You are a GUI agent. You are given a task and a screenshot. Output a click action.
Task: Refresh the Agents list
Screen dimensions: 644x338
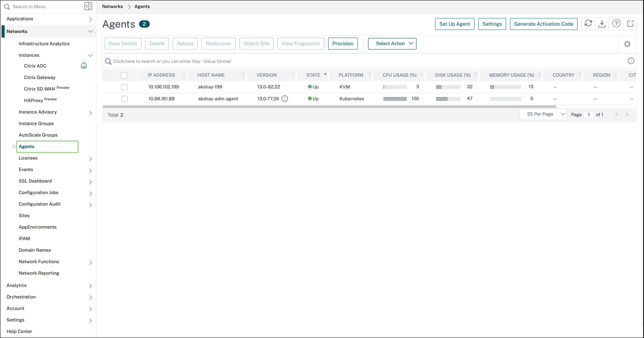point(588,24)
